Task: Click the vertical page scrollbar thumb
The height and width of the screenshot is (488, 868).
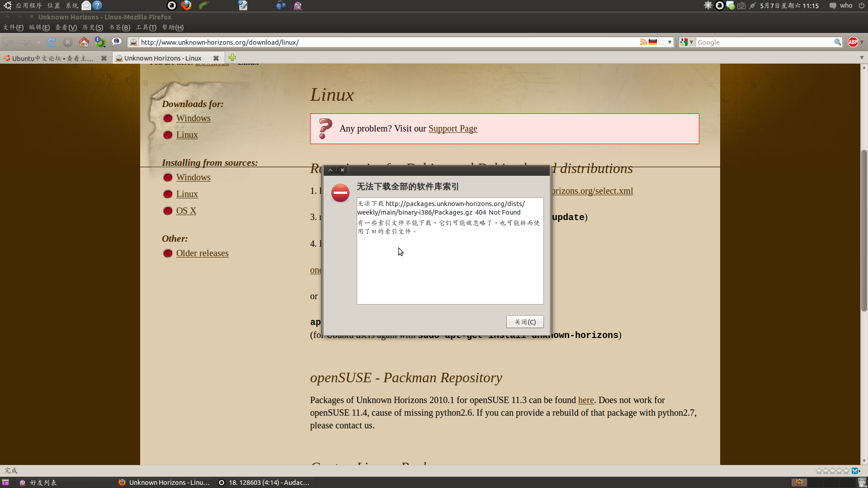Action: [x=864, y=230]
